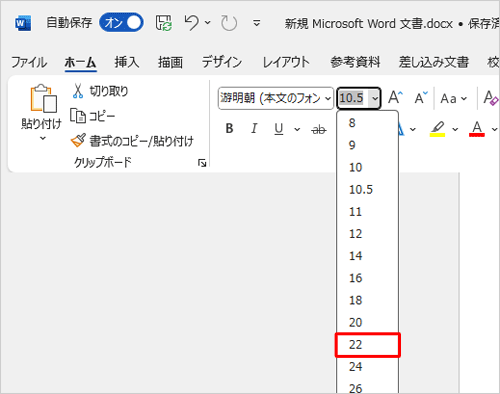500x394 pixels.
Task: Click the Word application icon
Action: [23, 23]
